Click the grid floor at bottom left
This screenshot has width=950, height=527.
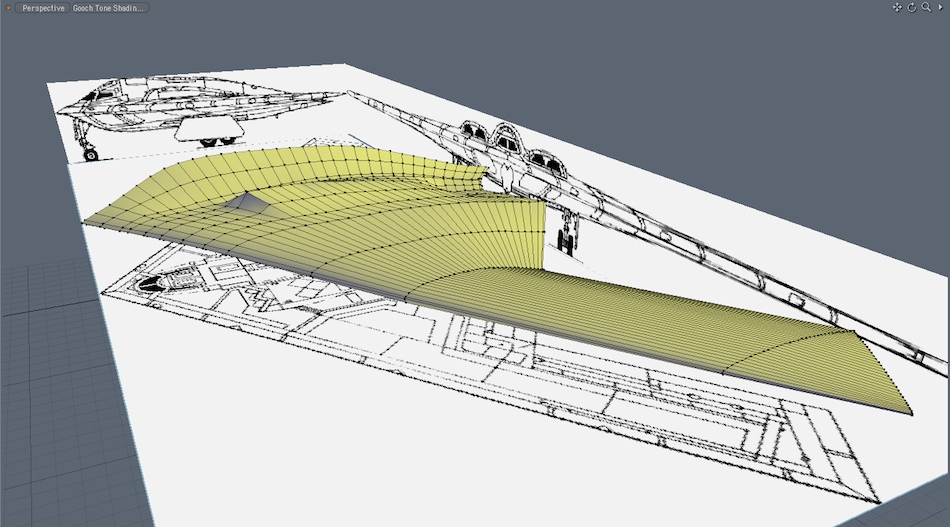point(50,420)
